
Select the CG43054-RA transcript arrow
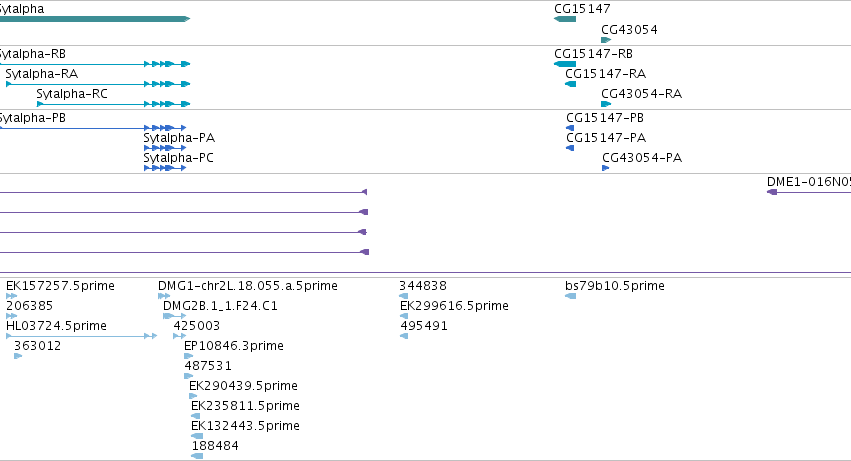[x=606, y=104]
